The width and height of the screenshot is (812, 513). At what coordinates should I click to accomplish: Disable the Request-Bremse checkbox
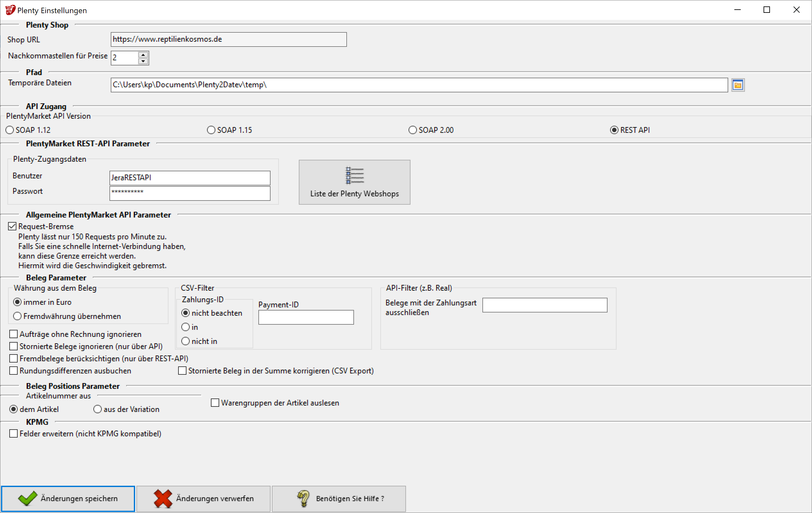click(12, 226)
